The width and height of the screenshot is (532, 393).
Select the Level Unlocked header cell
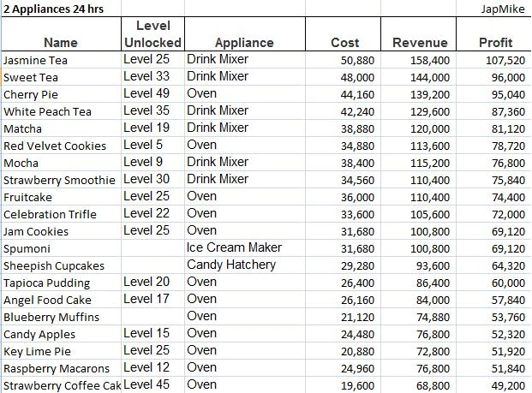point(152,34)
